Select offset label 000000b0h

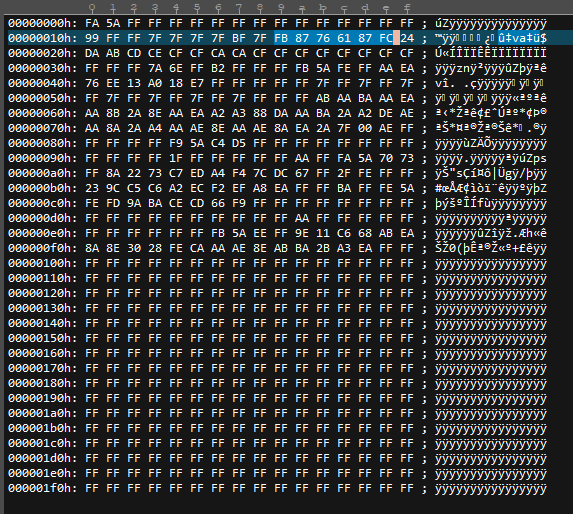point(43,188)
